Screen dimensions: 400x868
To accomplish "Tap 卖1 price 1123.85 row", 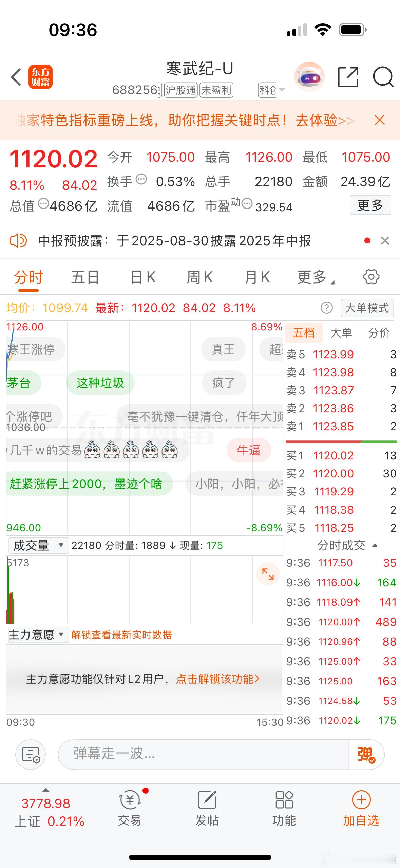I will 341,426.
